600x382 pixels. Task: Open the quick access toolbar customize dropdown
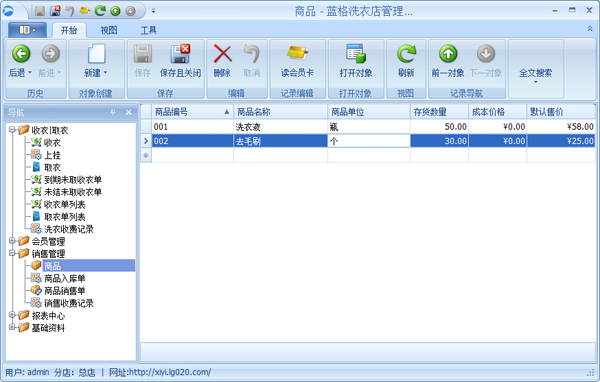click(153, 11)
